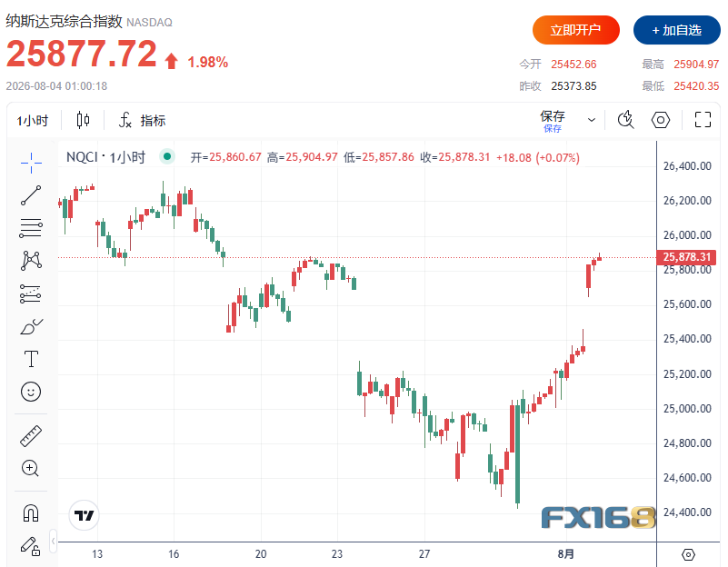The width and height of the screenshot is (728, 567).
Task: Toggle lock all drawing tools
Action: click(31, 546)
